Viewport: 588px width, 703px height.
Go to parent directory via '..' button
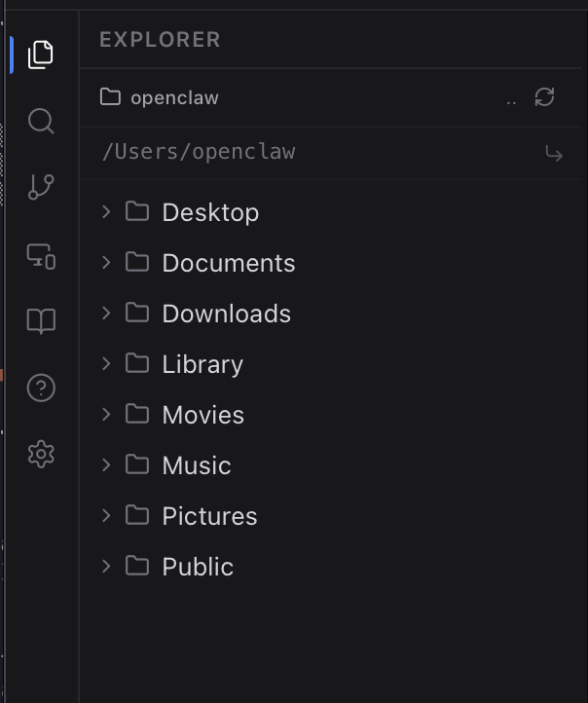click(x=511, y=102)
